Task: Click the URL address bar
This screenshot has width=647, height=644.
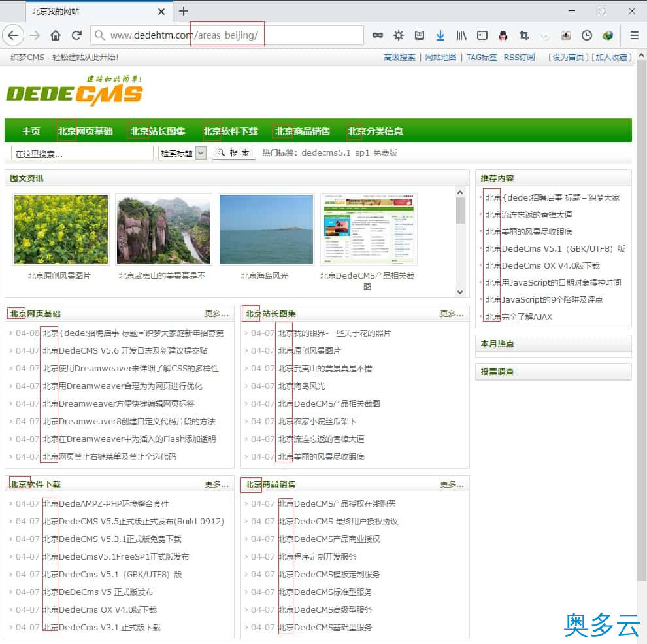Action: 227,35
